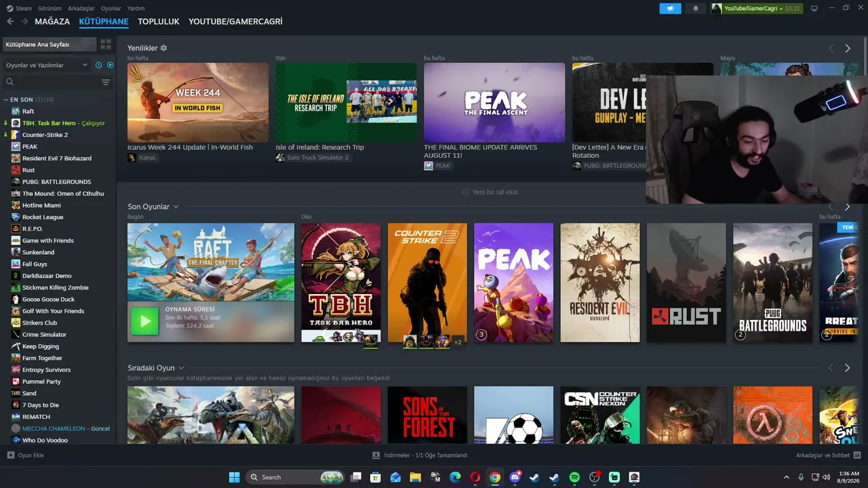868x488 pixels.
Task: Select Goose Goose Duck in the sidebar
Action: click(x=48, y=299)
